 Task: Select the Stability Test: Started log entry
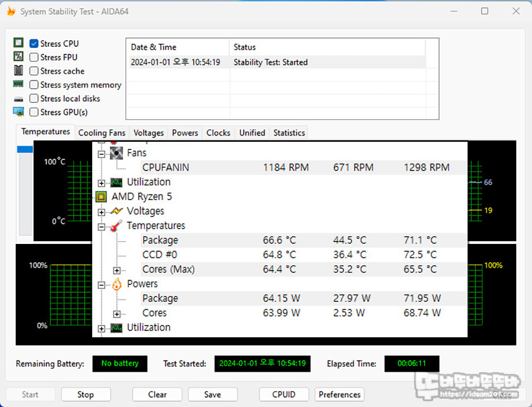[x=277, y=62]
